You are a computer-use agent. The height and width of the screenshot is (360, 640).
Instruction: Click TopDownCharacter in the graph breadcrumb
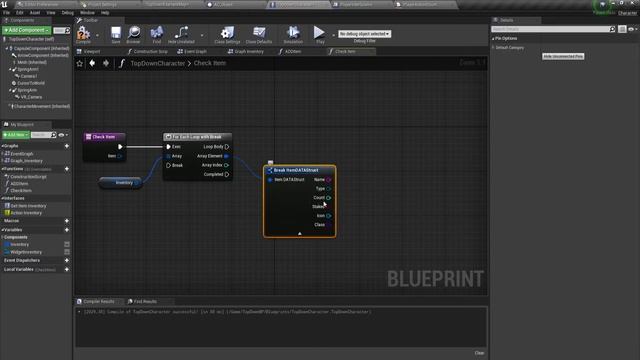tap(158, 63)
